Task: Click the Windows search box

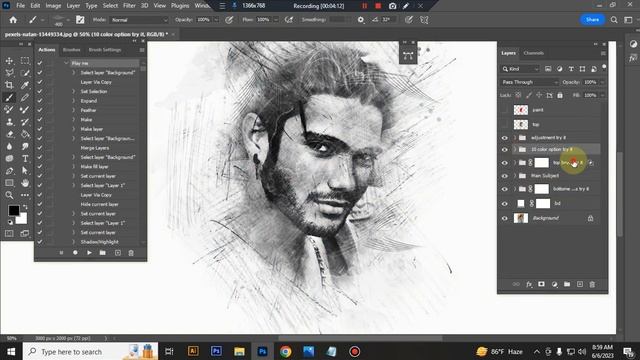Action: 90,351
